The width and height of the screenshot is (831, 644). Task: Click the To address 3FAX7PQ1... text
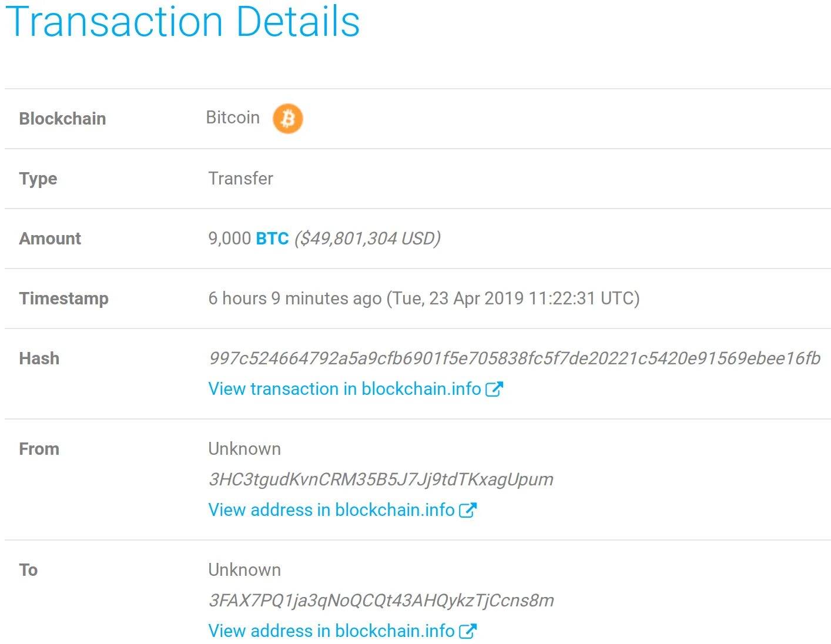click(x=381, y=601)
